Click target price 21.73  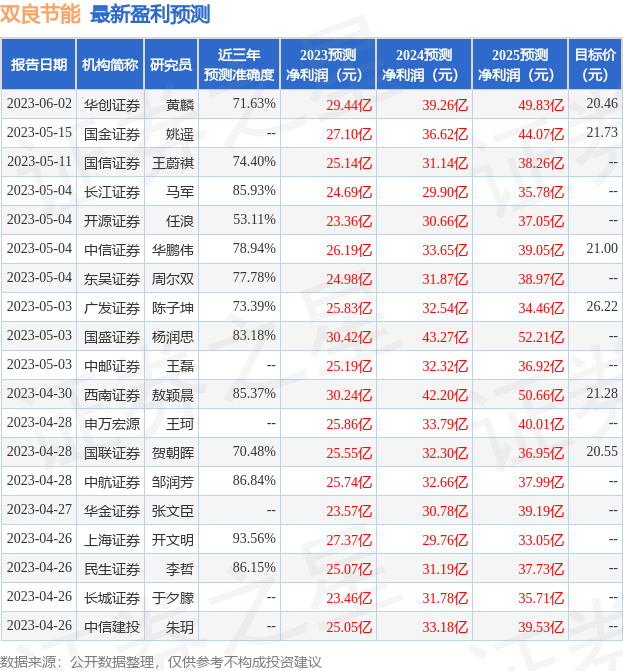pyautogui.click(x=602, y=132)
